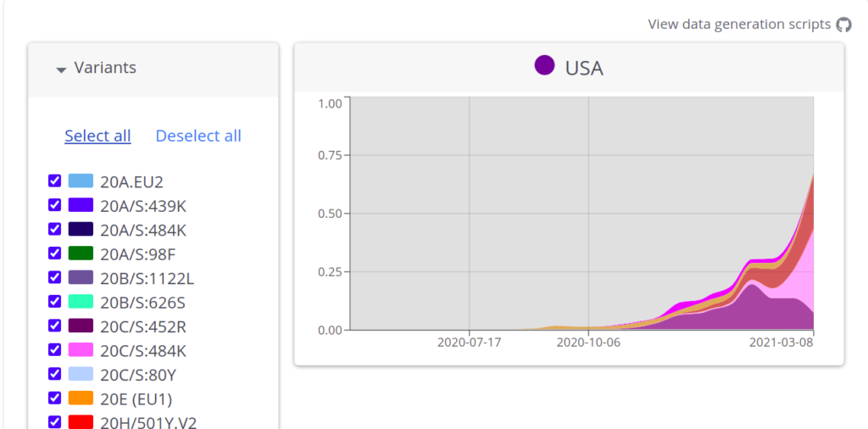This screenshot has height=429, width=868.
Task: Click the Variants panel header
Action: (x=153, y=70)
